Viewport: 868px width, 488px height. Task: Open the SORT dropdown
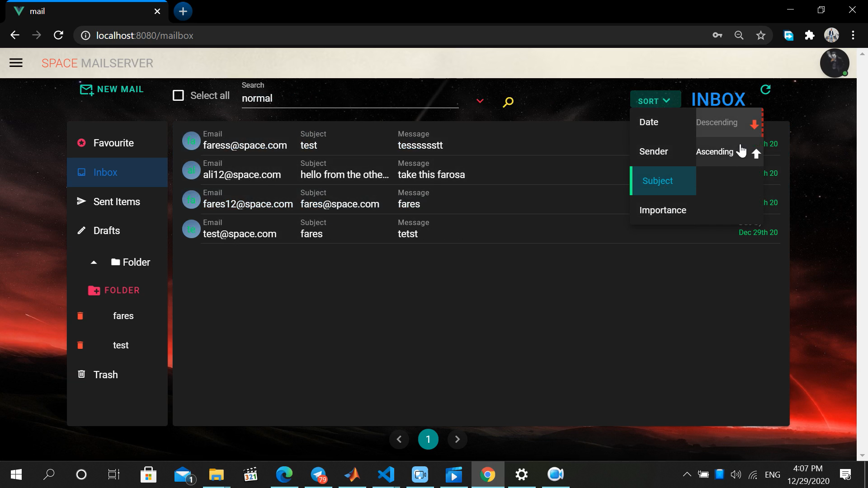[x=654, y=101]
